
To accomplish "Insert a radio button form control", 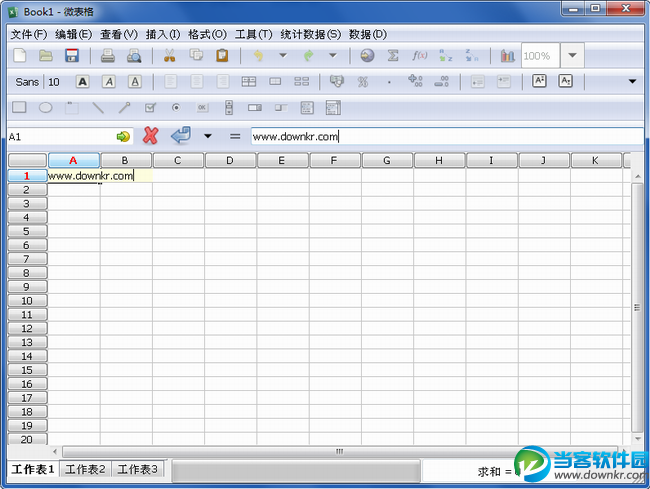I will [x=176, y=107].
